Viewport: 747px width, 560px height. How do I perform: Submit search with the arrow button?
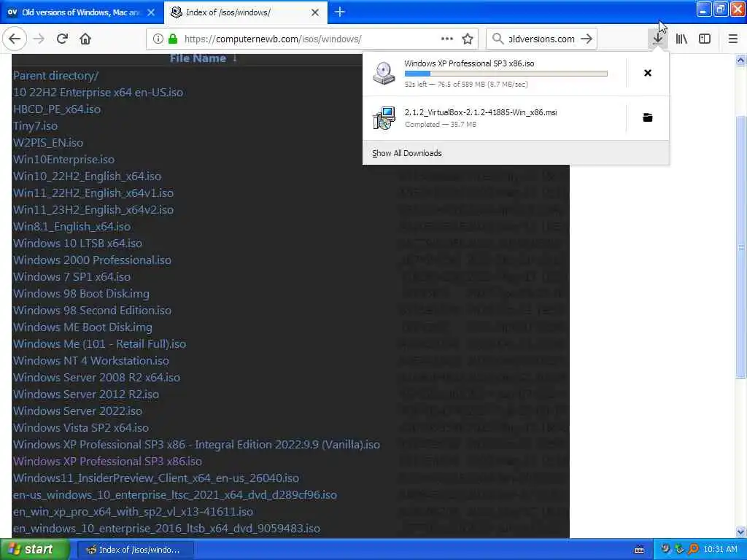pyautogui.click(x=587, y=39)
